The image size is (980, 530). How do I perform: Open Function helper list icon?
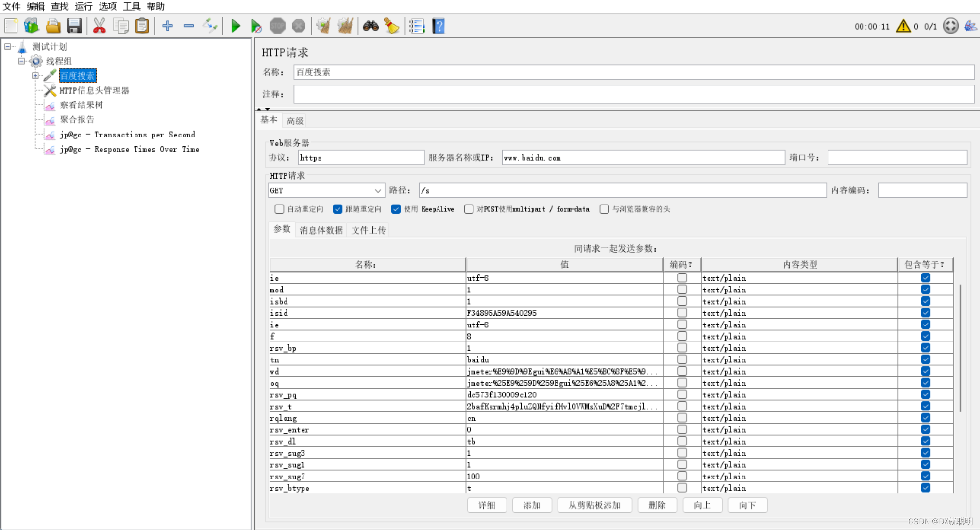coord(417,26)
